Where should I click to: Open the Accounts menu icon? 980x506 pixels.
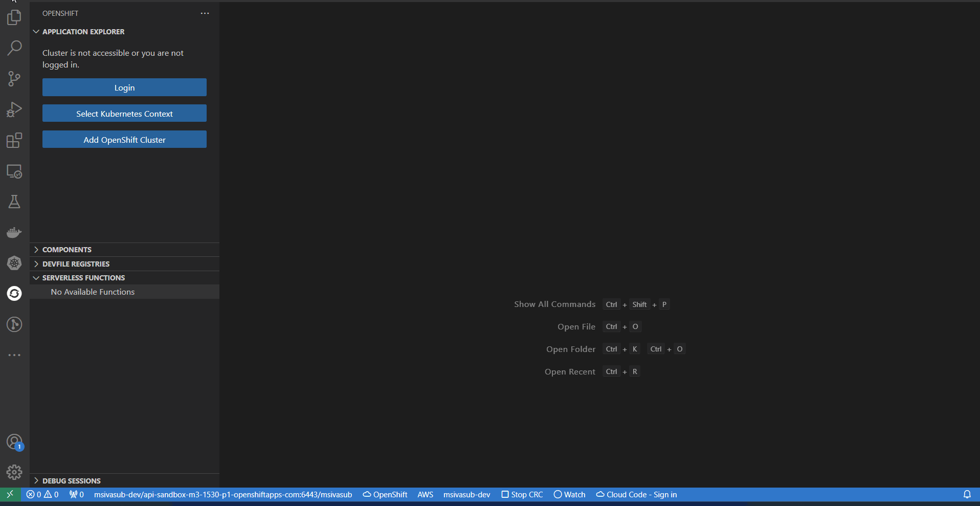[x=14, y=442]
